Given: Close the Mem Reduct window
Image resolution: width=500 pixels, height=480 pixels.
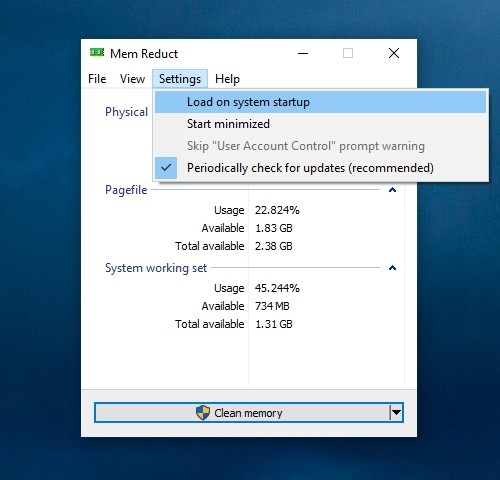Looking at the screenshot, I should point(394,53).
